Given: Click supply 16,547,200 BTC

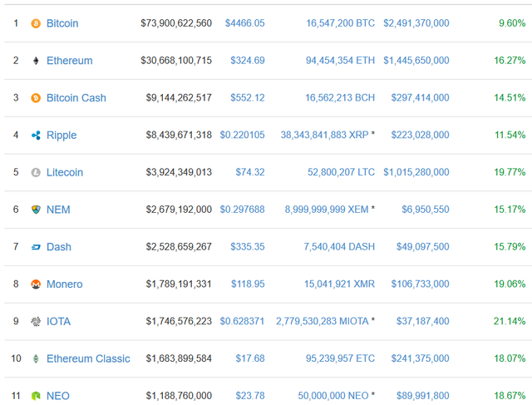Looking at the screenshot, I should (x=341, y=23).
